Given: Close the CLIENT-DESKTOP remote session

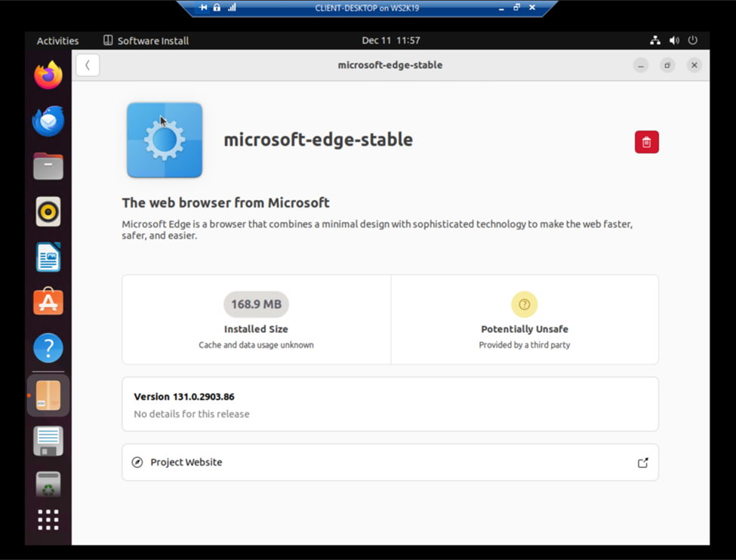Looking at the screenshot, I should pos(532,8).
